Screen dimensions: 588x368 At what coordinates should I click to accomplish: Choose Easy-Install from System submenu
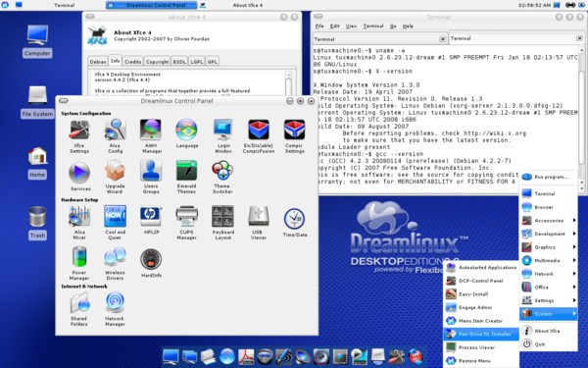click(x=481, y=294)
